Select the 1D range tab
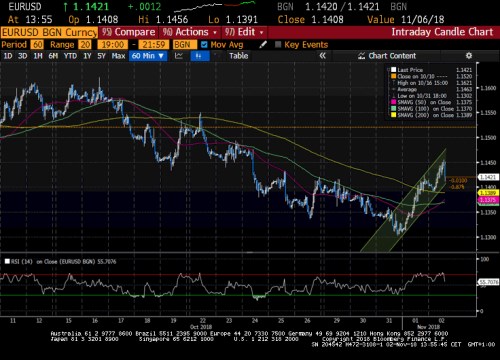Viewport: 500px width, 360px height. (x=8, y=56)
